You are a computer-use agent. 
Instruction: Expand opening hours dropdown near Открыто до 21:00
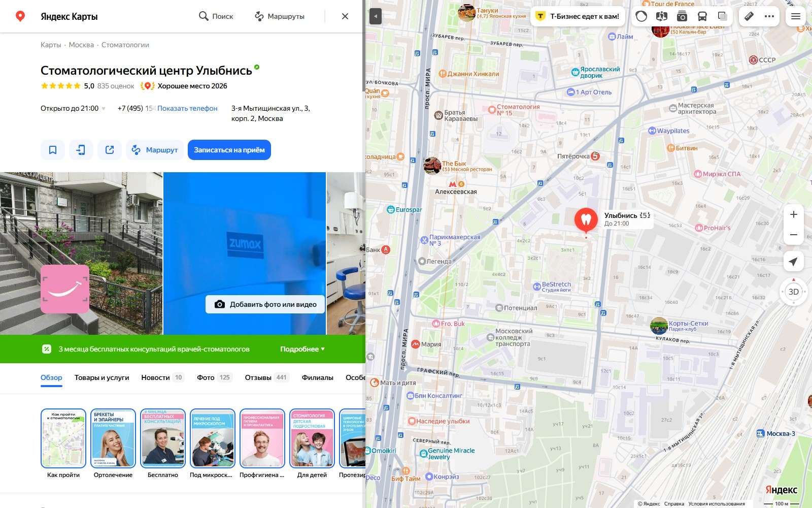[104, 109]
